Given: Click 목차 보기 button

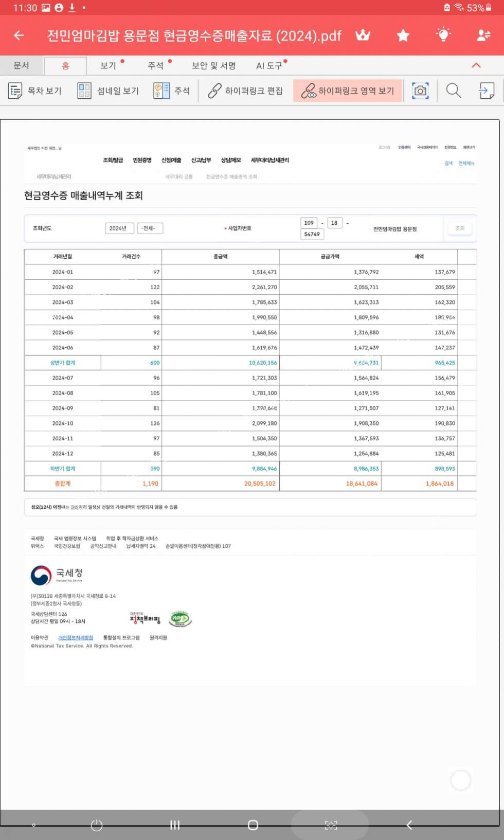Looking at the screenshot, I should (x=35, y=91).
